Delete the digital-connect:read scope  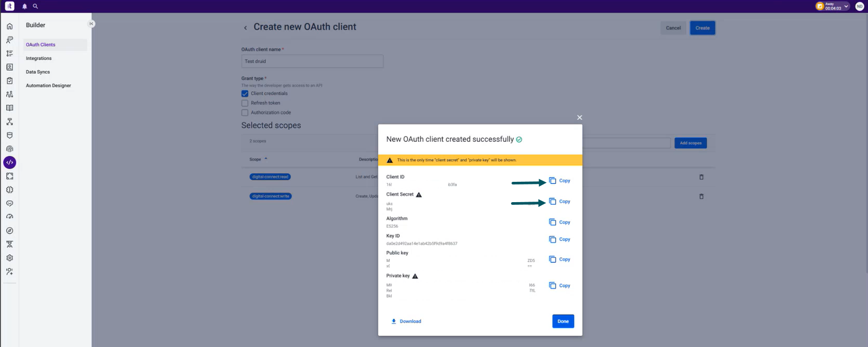pos(701,177)
